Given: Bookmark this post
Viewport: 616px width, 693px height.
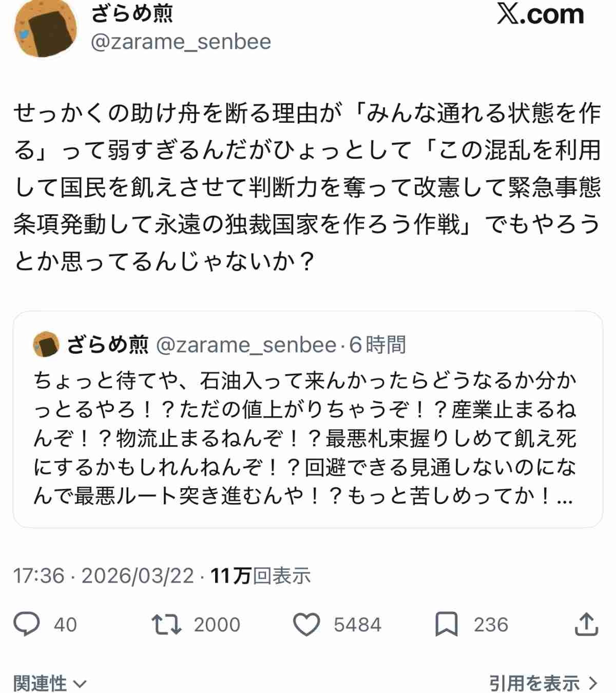Looking at the screenshot, I should [x=446, y=625].
